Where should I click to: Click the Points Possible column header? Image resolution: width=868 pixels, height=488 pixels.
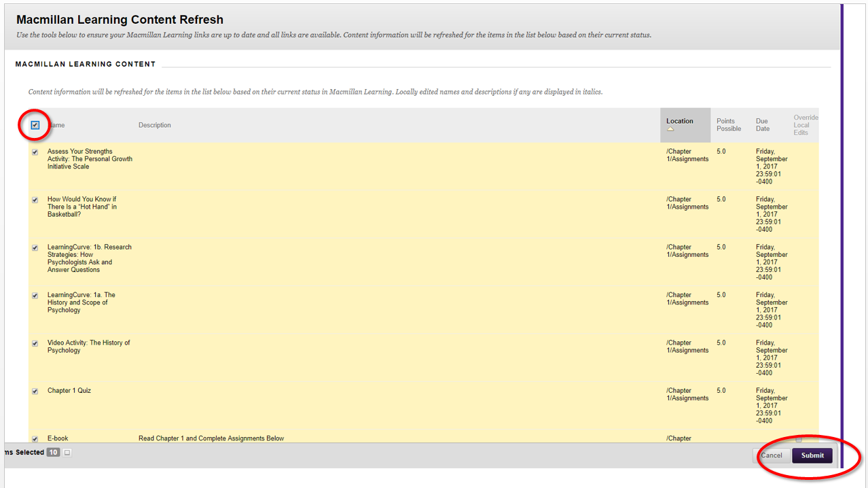727,124
